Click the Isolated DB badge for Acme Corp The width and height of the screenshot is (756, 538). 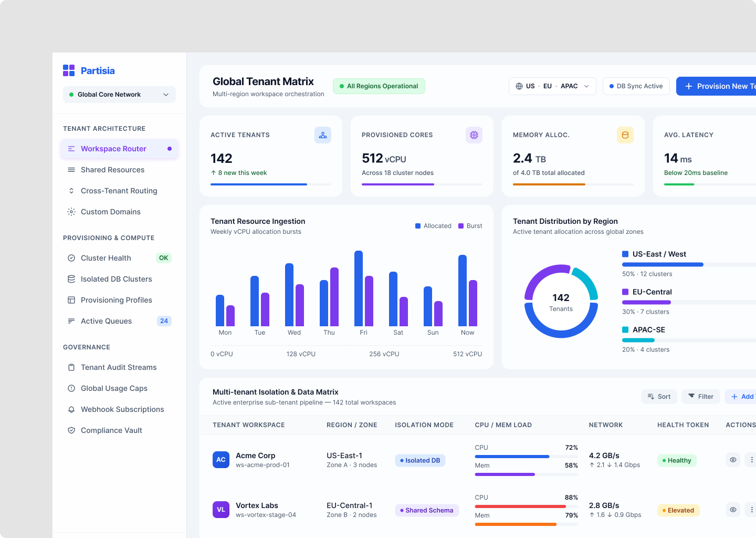[420, 461]
